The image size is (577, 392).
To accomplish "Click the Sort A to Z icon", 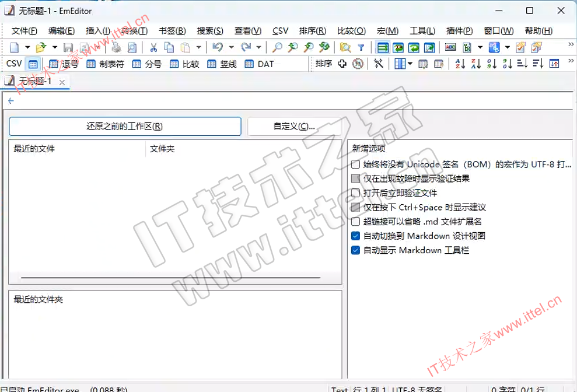I will (x=460, y=64).
